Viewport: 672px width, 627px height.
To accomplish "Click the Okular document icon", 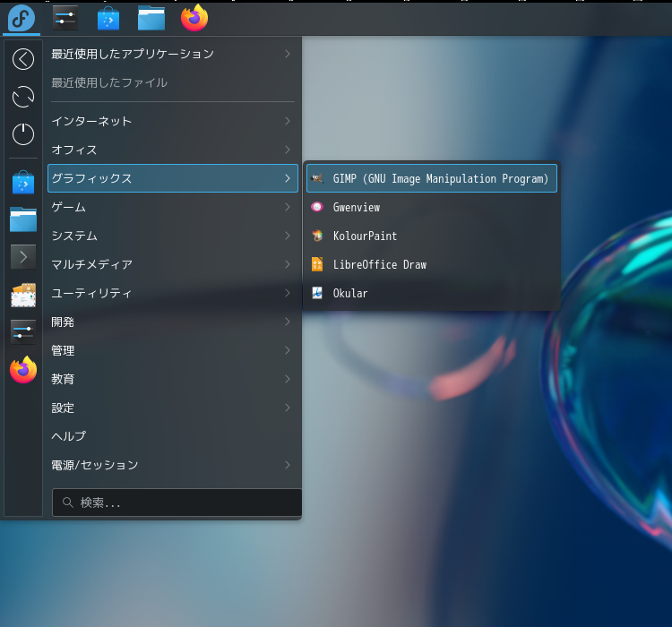I will pyautogui.click(x=317, y=293).
